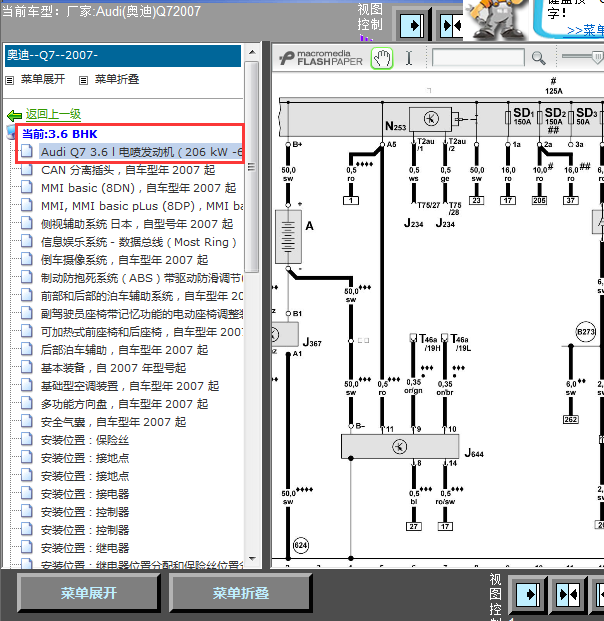Open 后部泊车辅助 document
604x621 pixels.
(124, 350)
